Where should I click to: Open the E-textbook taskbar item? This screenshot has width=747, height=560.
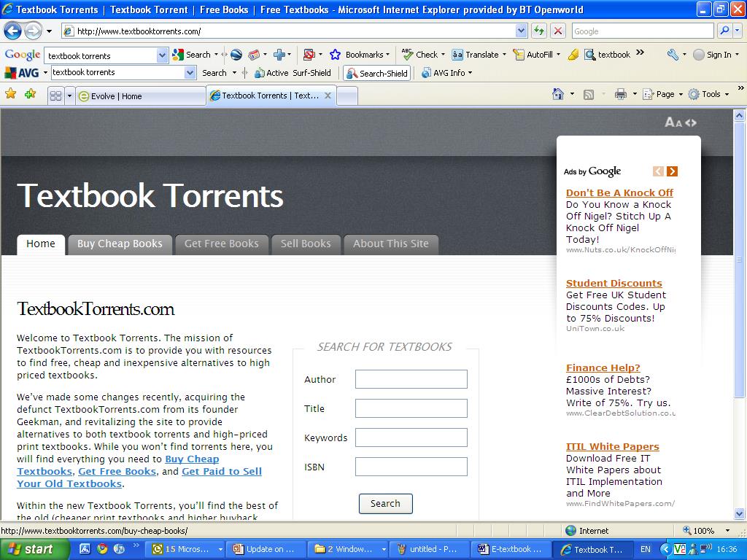pyautogui.click(x=511, y=549)
